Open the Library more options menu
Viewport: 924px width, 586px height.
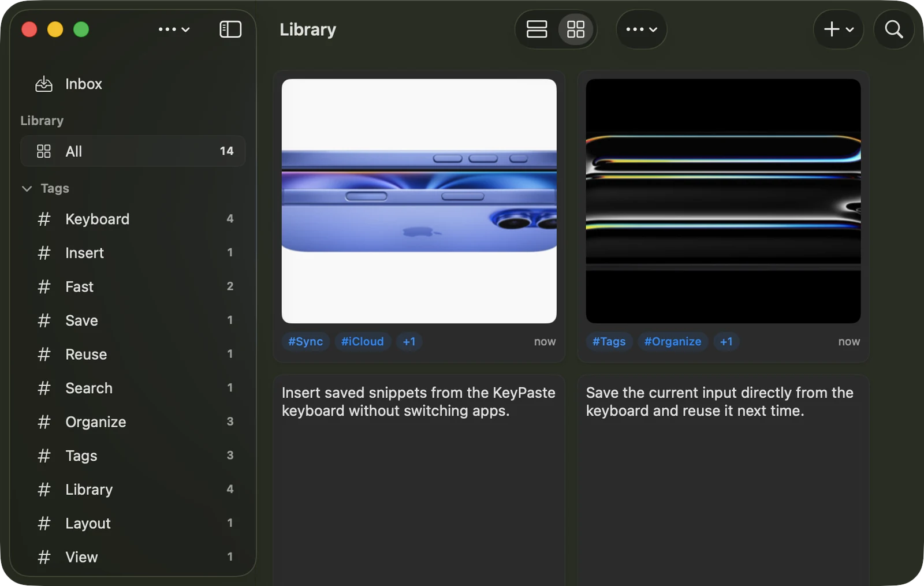pos(642,29)
